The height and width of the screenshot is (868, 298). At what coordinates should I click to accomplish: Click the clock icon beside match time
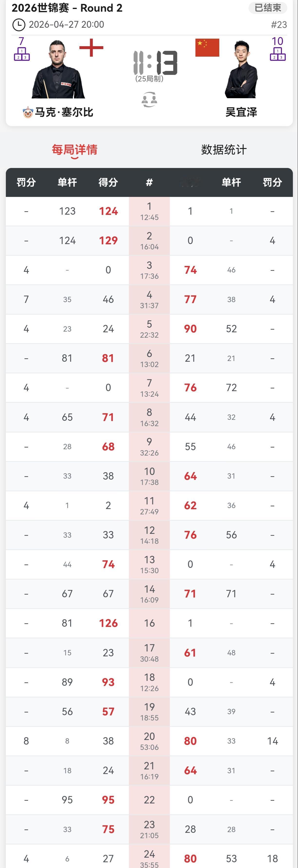[x=19, y=25]
